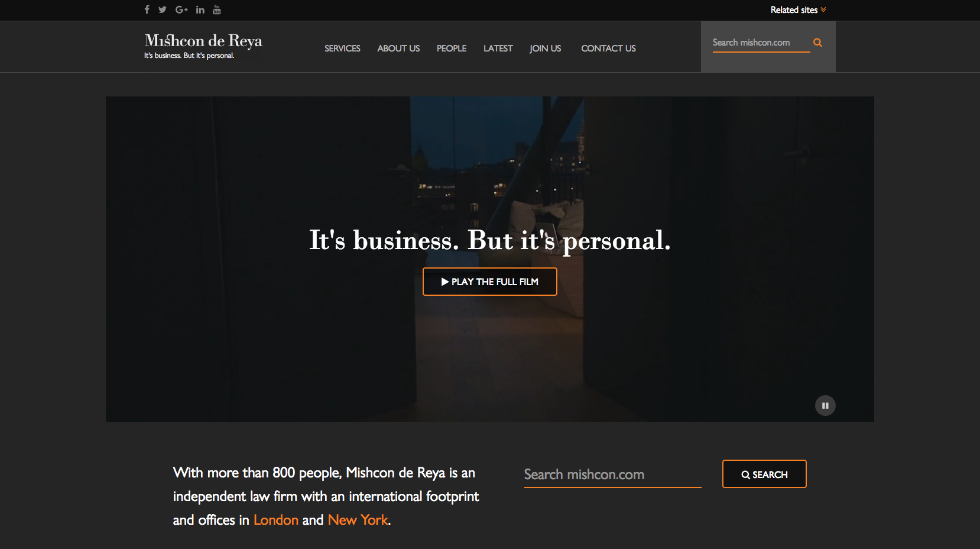Go to the People page
Viewport: 980px width, 549px height.
point(452,49)
